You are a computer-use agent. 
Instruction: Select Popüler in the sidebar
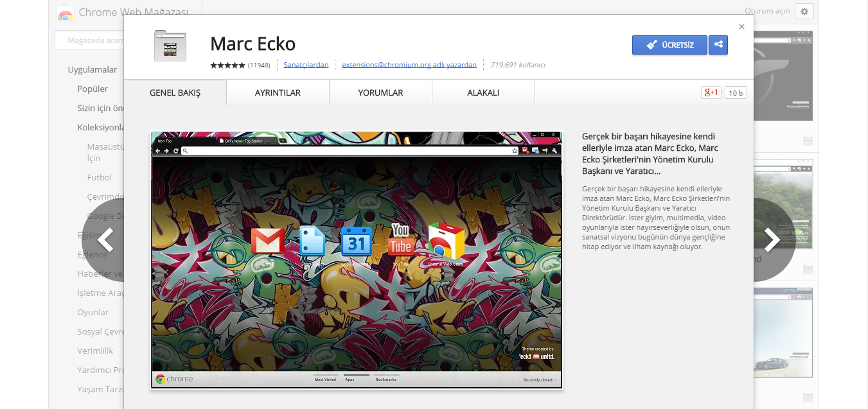pos(93,89)
